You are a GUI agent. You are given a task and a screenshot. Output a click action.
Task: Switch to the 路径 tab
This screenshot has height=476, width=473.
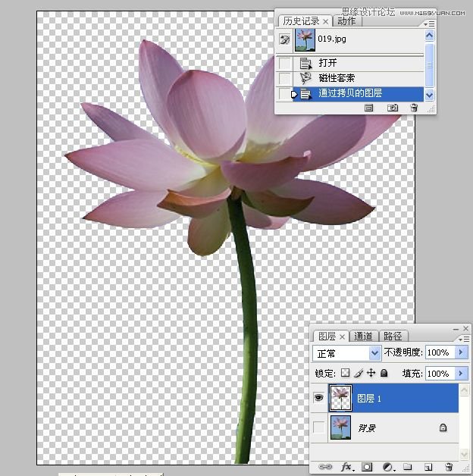pyautogui.click(x=393, y=337)
